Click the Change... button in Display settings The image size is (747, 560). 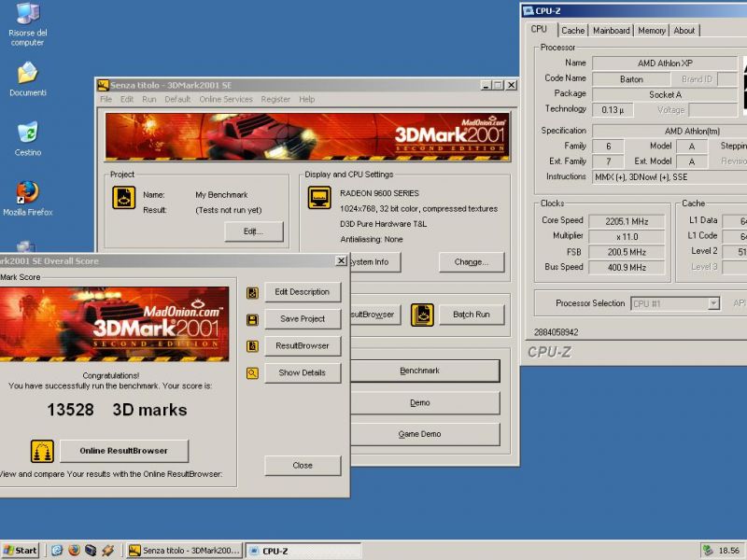(x=472, y=262)
